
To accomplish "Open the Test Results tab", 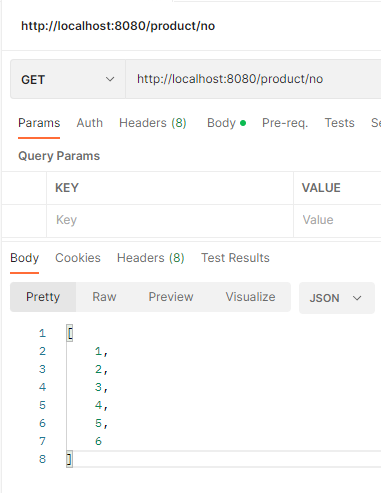I will point(235,258).
